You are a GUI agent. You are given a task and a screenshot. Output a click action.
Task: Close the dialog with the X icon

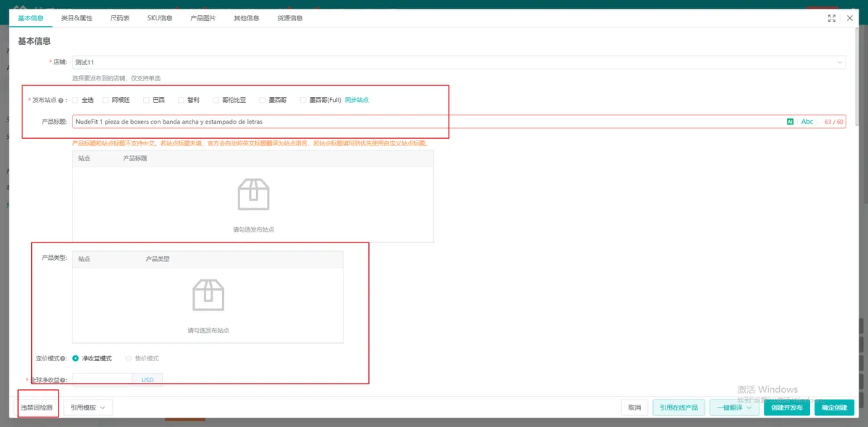click(x=850, y=18)
